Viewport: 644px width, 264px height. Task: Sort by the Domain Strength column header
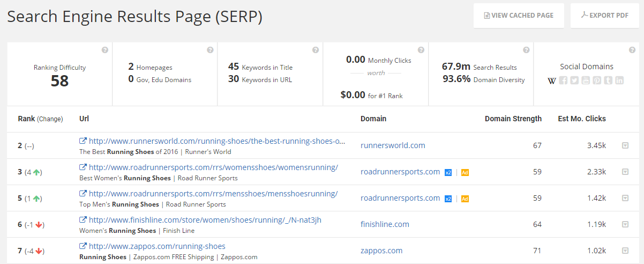[513, 119]
